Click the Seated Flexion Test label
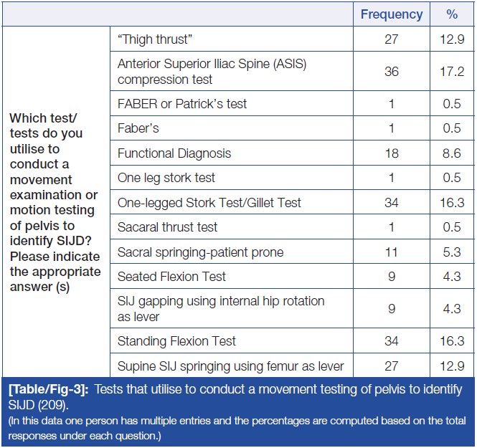 (x=172, y=277)
